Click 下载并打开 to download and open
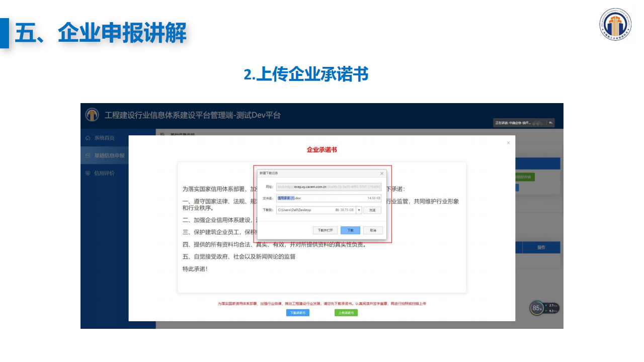This screenshot has height=362, width=644. pyautogui.click(x=325, y=230)
